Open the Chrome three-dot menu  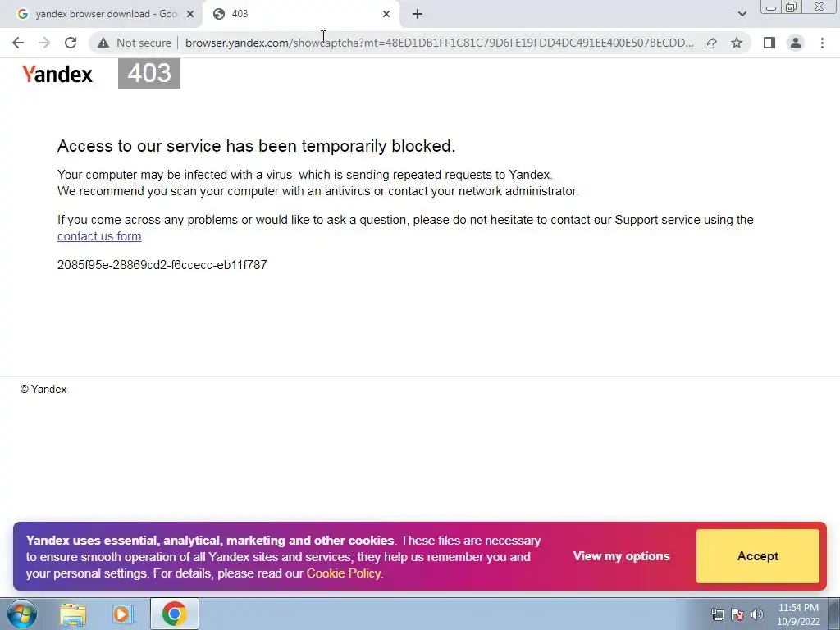click(822, 43)
